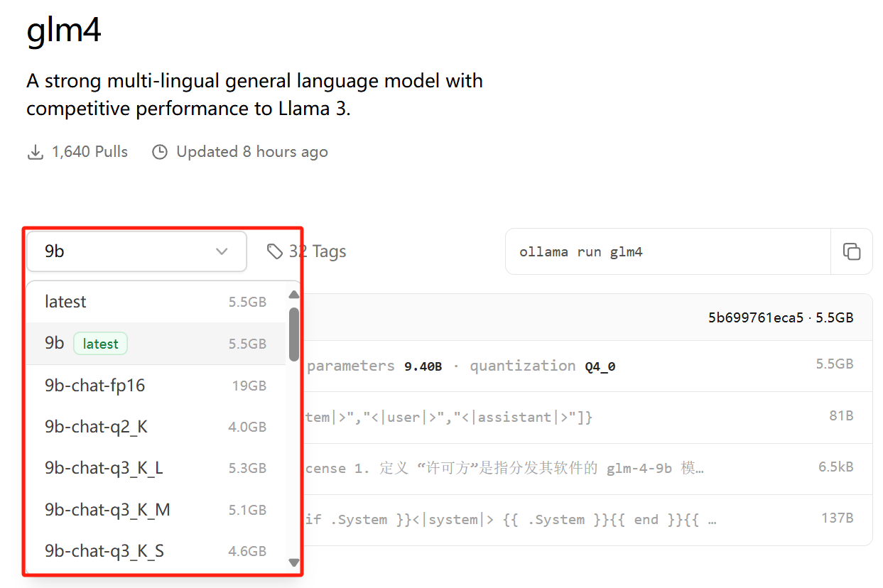This screenshot has width=883, height=588.
Task: Click the dropdown list scroll-up arrow
Action: (x=294, y=294)
